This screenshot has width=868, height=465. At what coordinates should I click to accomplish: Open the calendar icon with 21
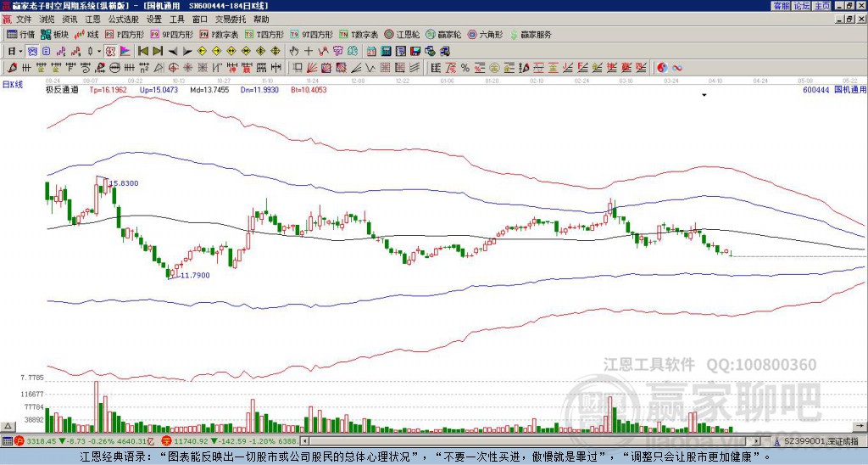[x=371, y=51]
